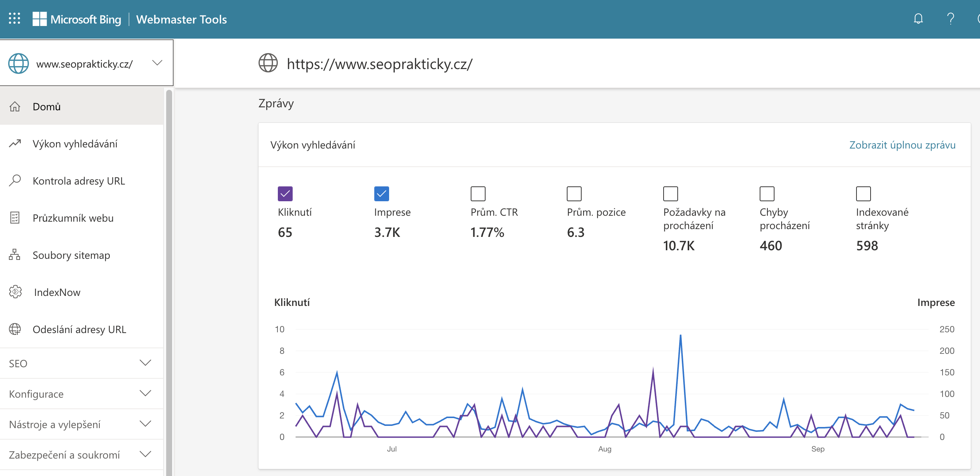The width and height of the screenshot is (980, 476).
Task: Click the Průzkumník webu document icon
Action: [x=15, y=218]
